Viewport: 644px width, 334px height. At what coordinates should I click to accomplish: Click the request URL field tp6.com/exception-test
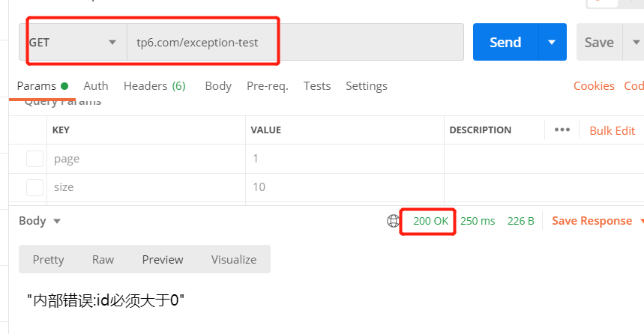tap(295, 42)
